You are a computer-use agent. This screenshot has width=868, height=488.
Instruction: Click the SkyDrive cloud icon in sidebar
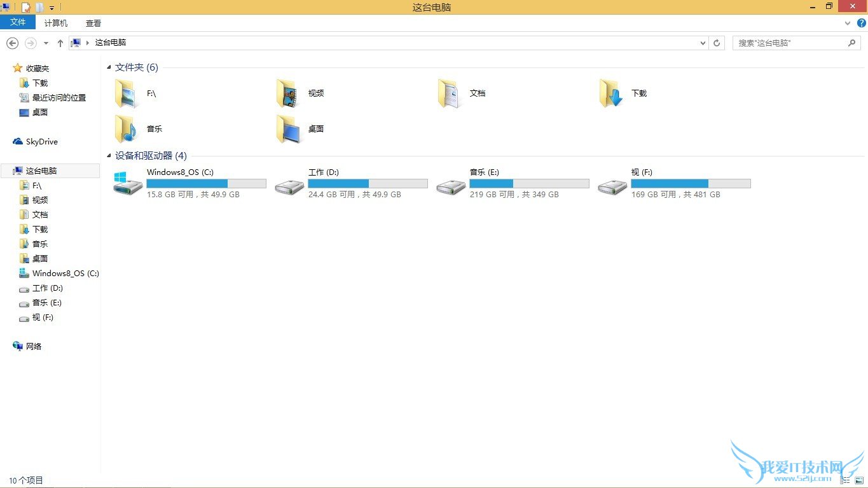click(18, 141)
